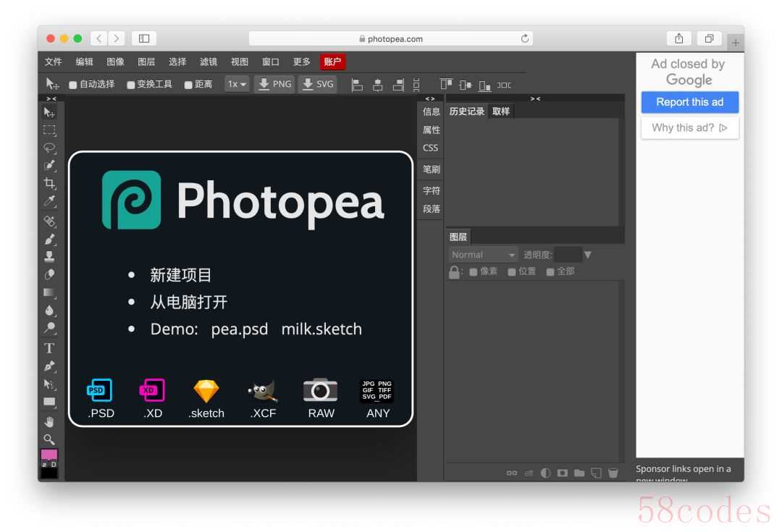Click the Report this ad button
This screenshot has height=532, width=782.
[x=690, y=102]
